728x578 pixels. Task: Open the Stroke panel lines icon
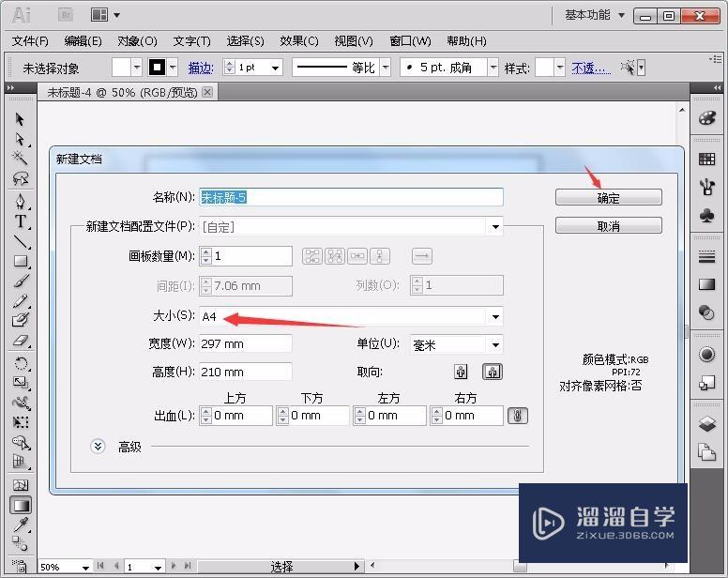[x=706, y=257]
